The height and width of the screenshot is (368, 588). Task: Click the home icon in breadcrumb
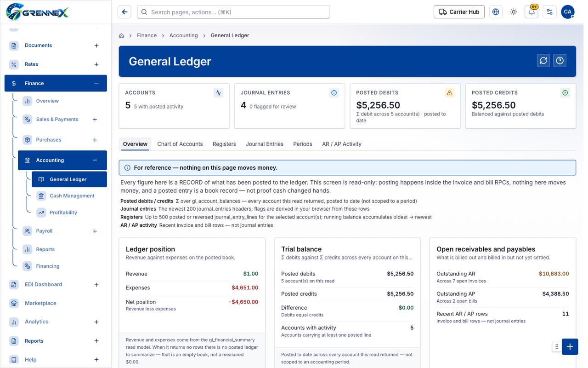pyautogui.click(x=122, y=35)
